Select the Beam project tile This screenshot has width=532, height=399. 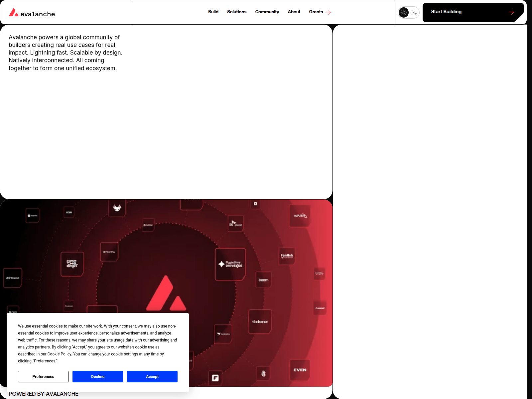point(263,280)
